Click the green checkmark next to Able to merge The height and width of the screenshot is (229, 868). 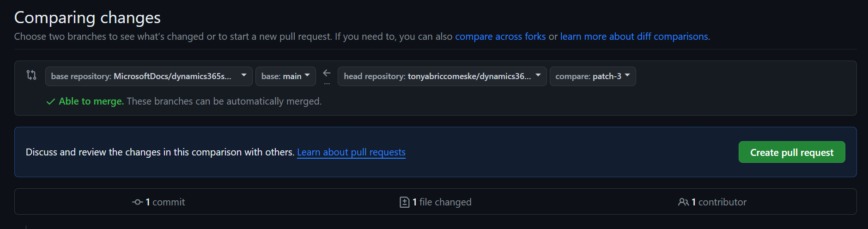pos(51,102)
